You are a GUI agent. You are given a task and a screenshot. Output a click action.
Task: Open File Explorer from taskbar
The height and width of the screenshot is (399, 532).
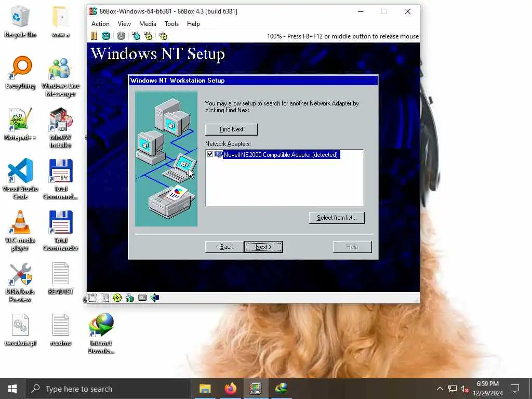tap(205, 389)
